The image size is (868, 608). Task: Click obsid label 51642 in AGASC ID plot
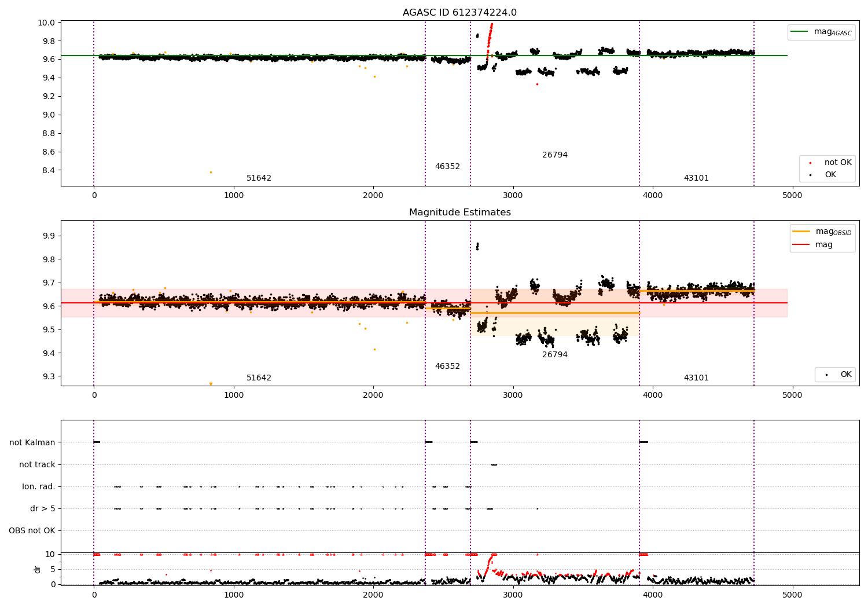[x=259, y=178]
